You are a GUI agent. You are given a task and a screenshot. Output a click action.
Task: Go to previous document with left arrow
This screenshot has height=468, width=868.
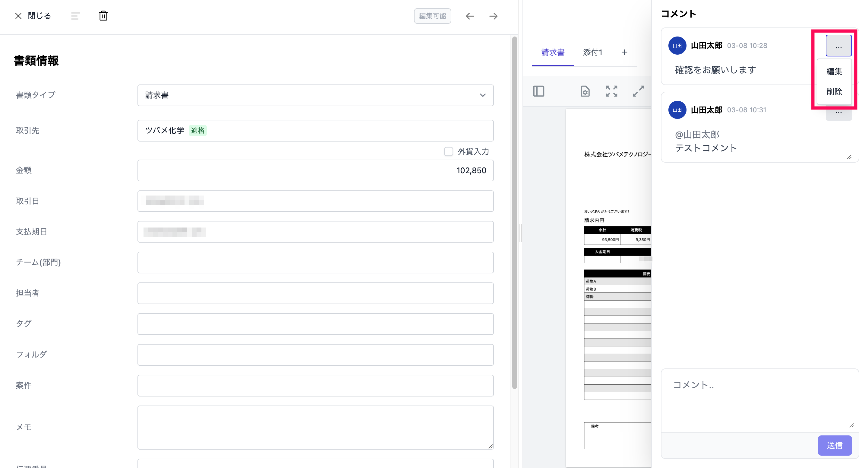point(470,16)
